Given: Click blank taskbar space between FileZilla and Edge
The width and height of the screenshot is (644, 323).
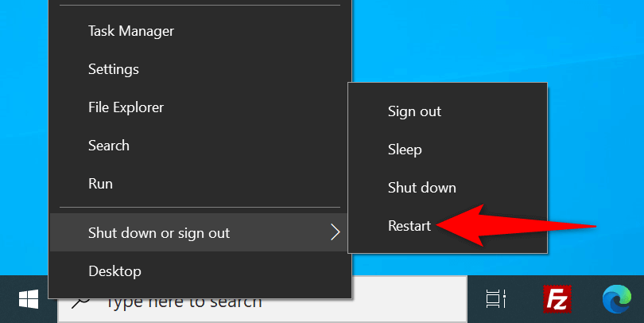Looking at the screenshot, I should [x=587, y=299].
